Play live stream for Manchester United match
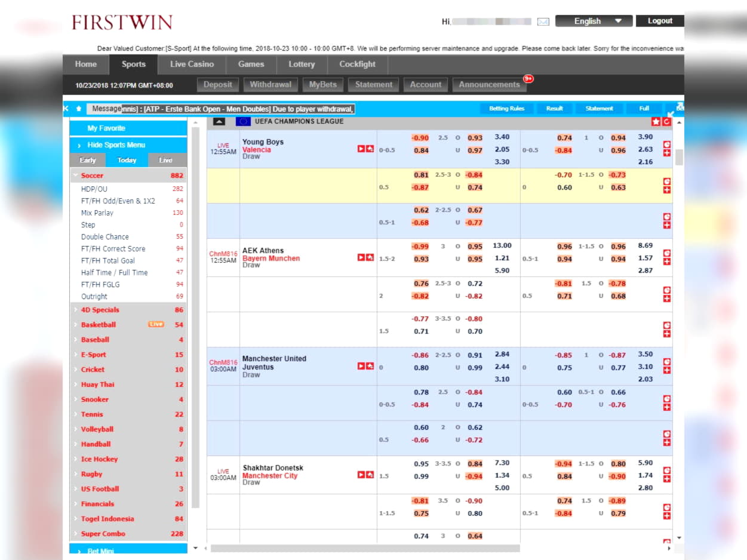Image resolution: width=747 pixels, height=560 pixels. pyautogui.click(x=361, y=366)
